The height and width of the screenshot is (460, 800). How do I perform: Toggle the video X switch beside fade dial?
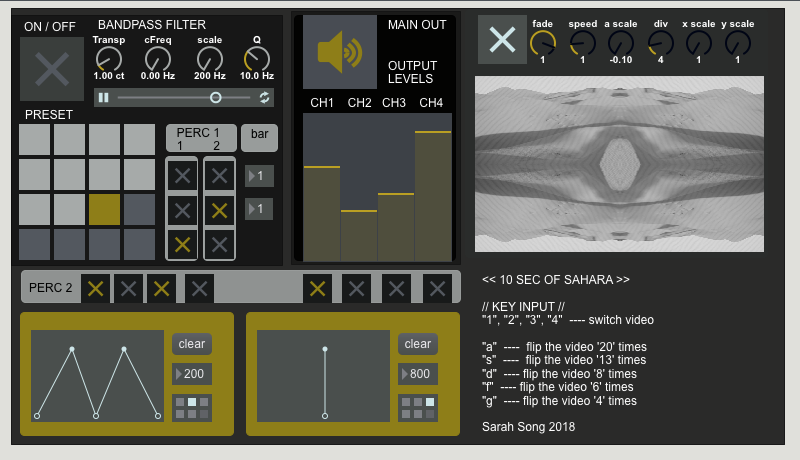click(502, 40)
